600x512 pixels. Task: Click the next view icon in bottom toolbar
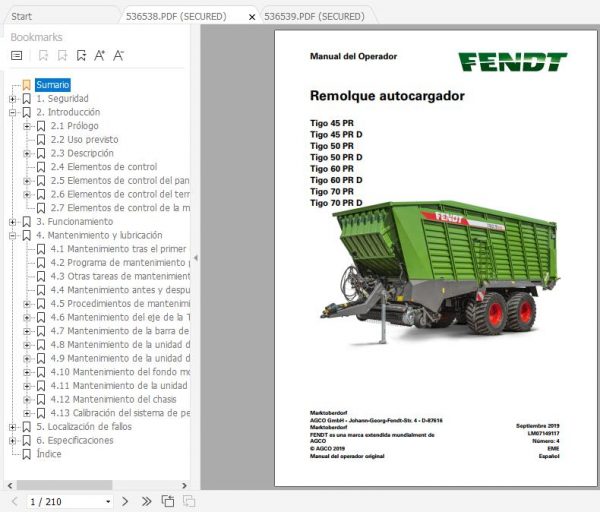click(x=189, y=501)
